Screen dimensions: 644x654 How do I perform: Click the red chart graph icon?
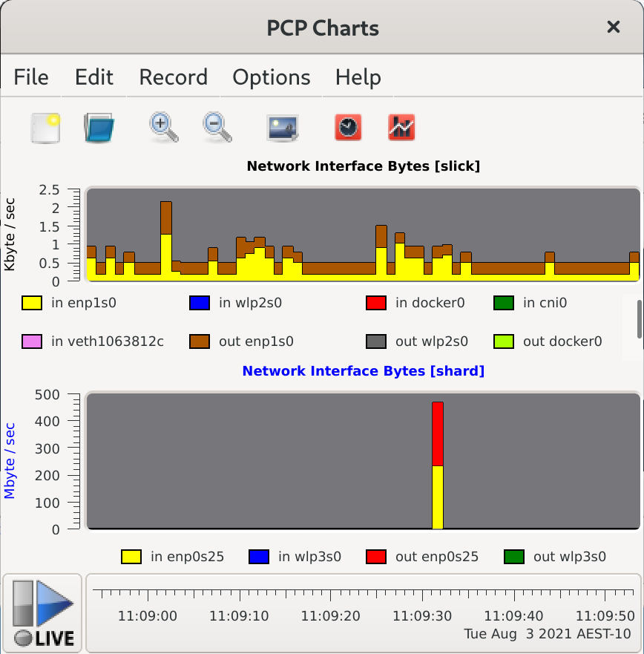click(401, 128)
